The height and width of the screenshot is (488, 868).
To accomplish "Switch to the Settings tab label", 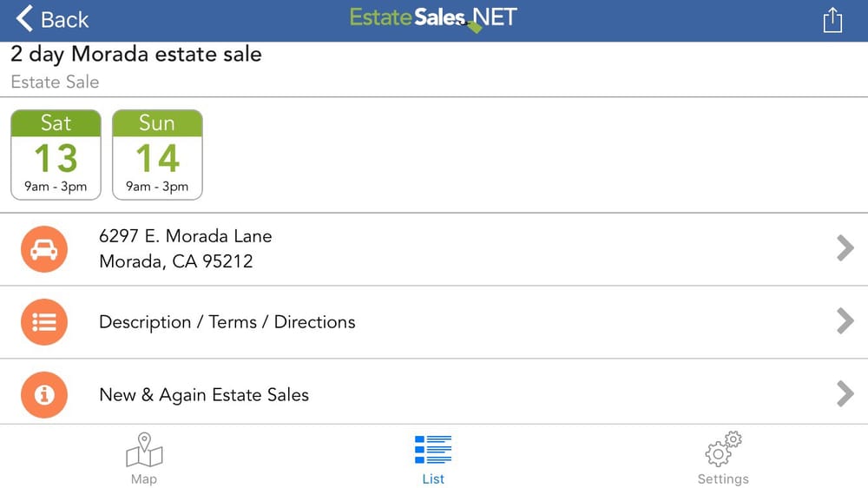I will point(723,478).
